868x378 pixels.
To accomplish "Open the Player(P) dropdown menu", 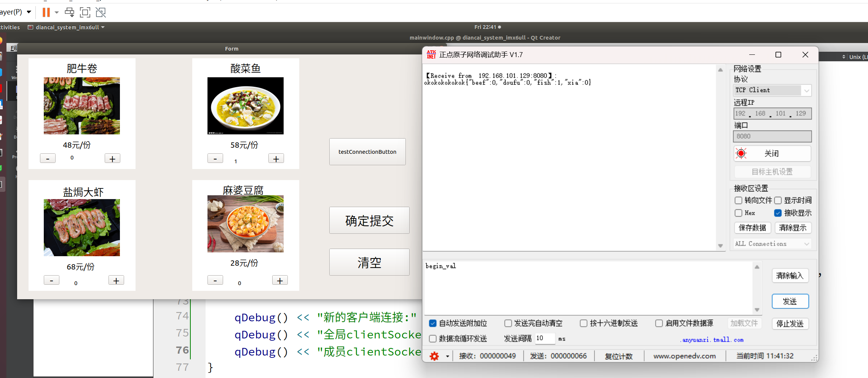I will tap(15, 12).
